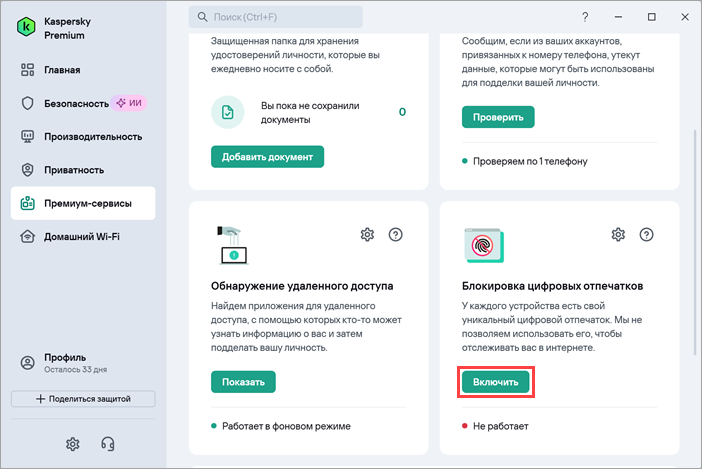The width and height of the screenshot is (702, 469).
Task: Click the Главная dashboard icon
Action: (x=27, y=70)
